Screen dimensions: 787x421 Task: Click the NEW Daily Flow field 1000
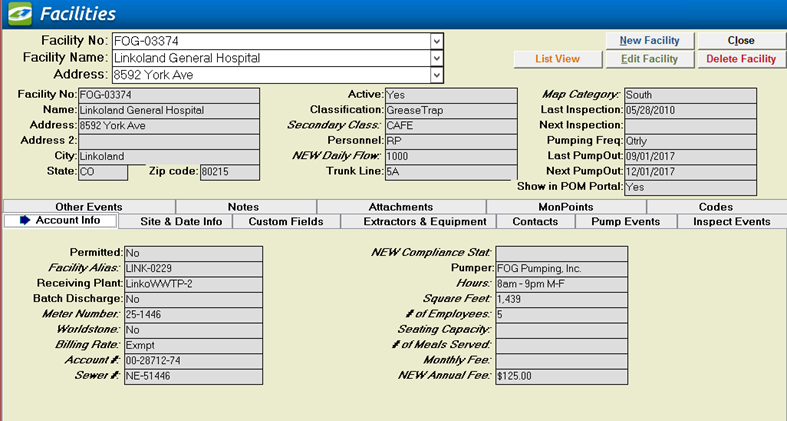pos(451,157)
